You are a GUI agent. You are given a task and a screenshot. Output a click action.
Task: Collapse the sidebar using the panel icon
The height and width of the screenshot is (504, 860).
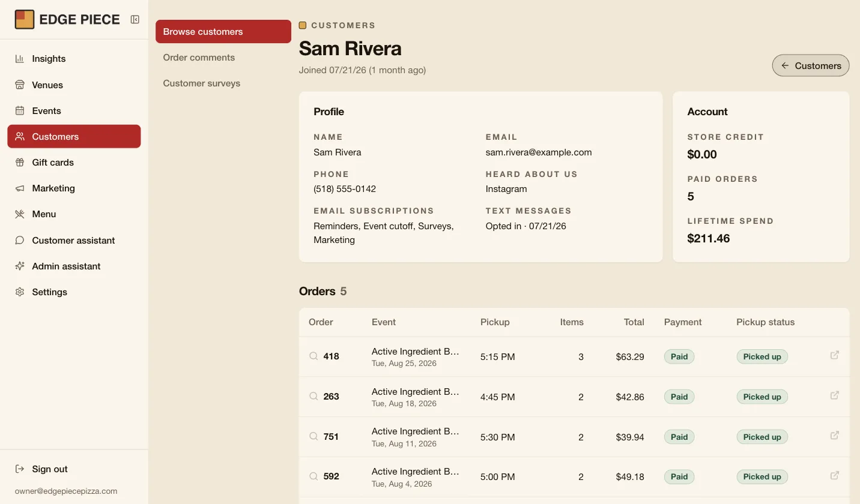point(135,19)
